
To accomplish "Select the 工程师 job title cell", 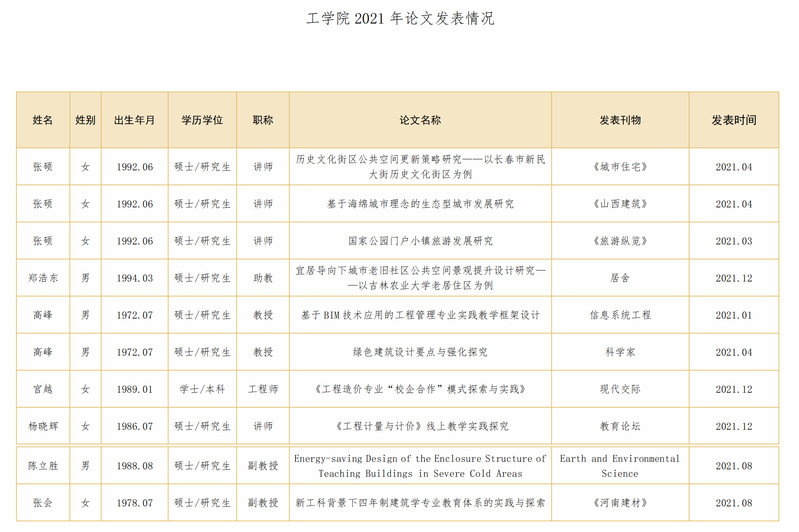I will coord(263,389).
